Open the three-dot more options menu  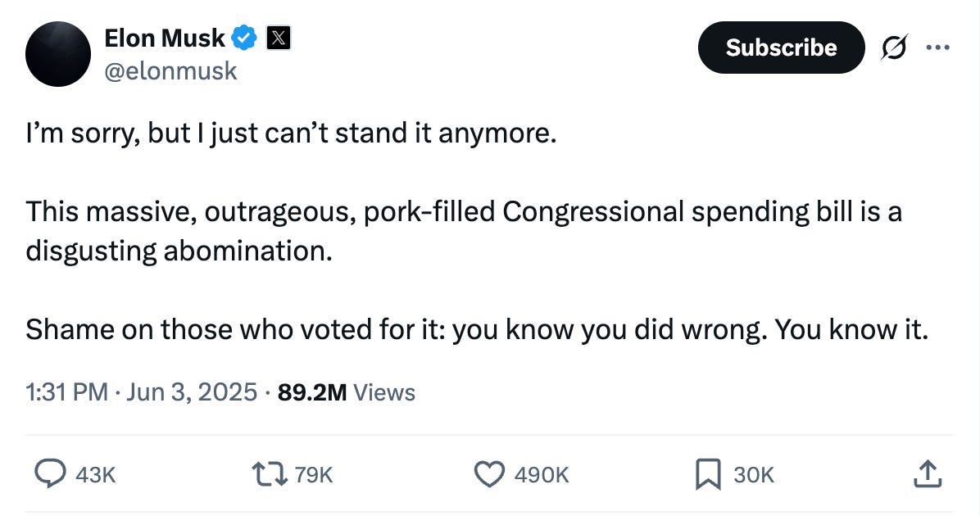pos(938,48)
